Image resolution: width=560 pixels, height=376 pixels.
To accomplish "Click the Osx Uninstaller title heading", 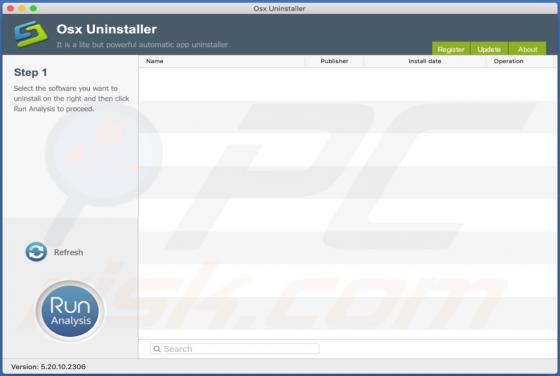I will [x=106, y=29].
